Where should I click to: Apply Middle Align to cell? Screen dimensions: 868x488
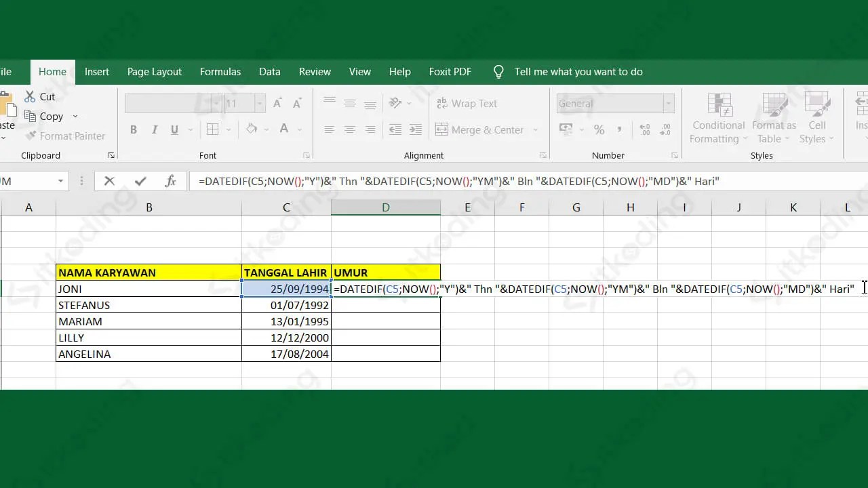(350, 103)
